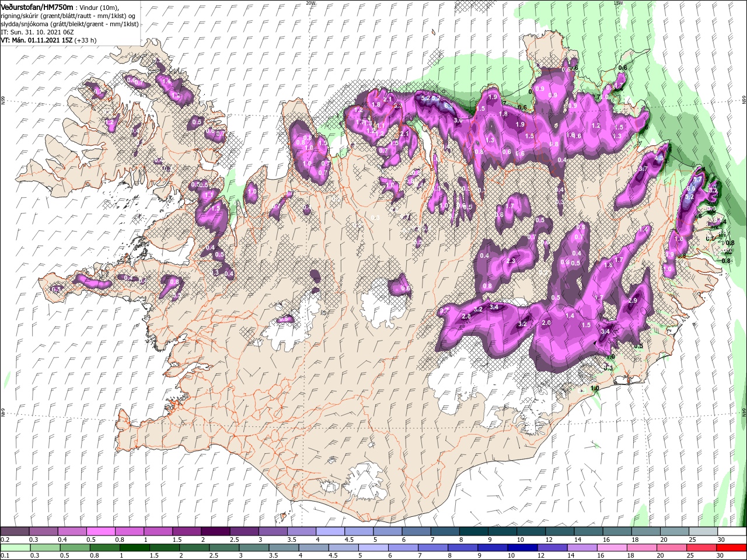Click the Veðurstofan/HM750m map title

tap(37, 7)
